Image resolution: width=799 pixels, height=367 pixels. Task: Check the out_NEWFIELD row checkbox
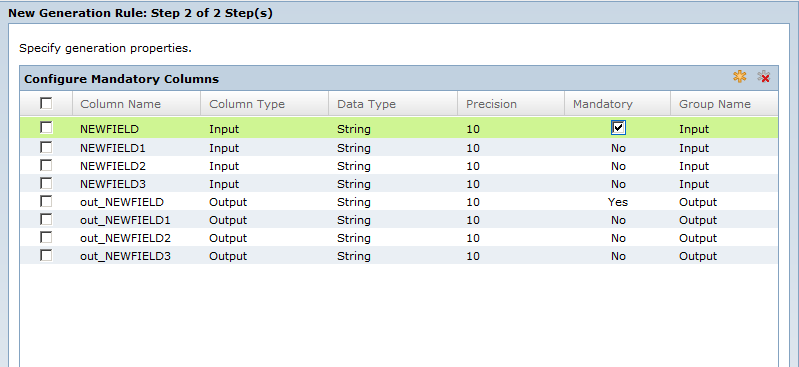tap(46, 201)
